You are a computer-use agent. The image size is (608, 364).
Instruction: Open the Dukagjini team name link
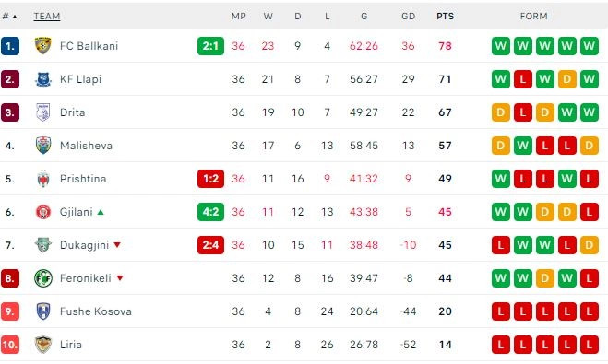tap(84, 245)
